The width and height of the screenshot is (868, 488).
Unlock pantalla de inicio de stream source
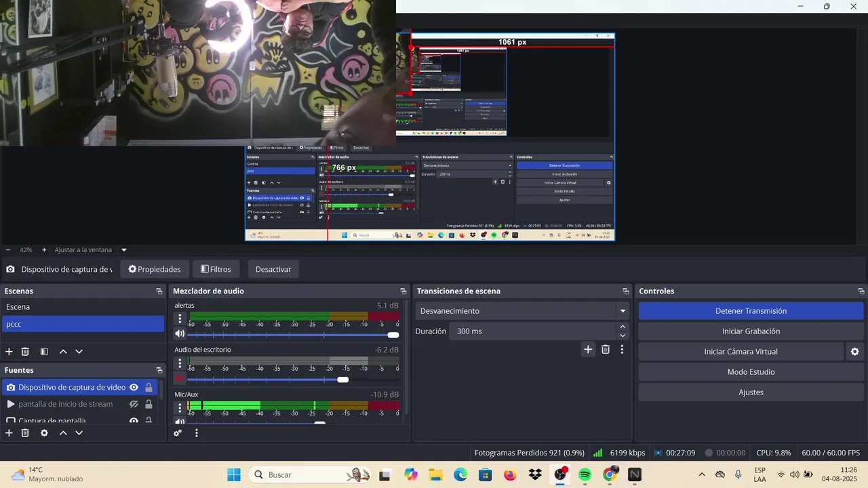[149, 404]
